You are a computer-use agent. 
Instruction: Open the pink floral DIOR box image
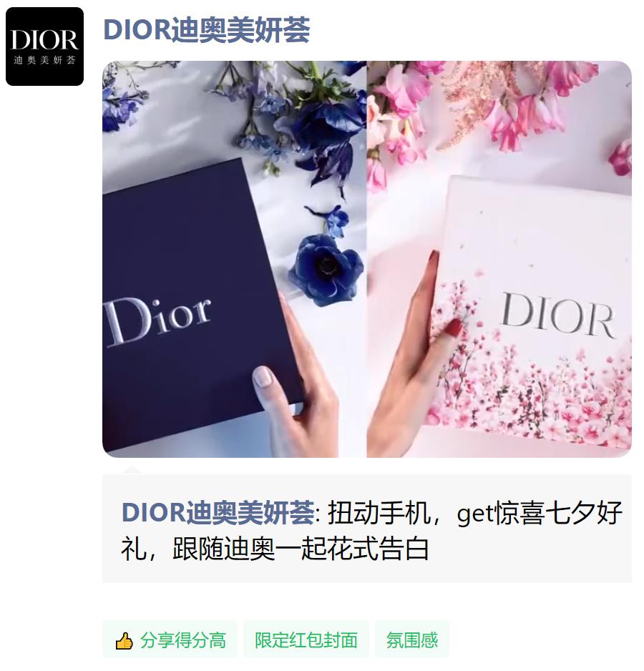[499, 259]
